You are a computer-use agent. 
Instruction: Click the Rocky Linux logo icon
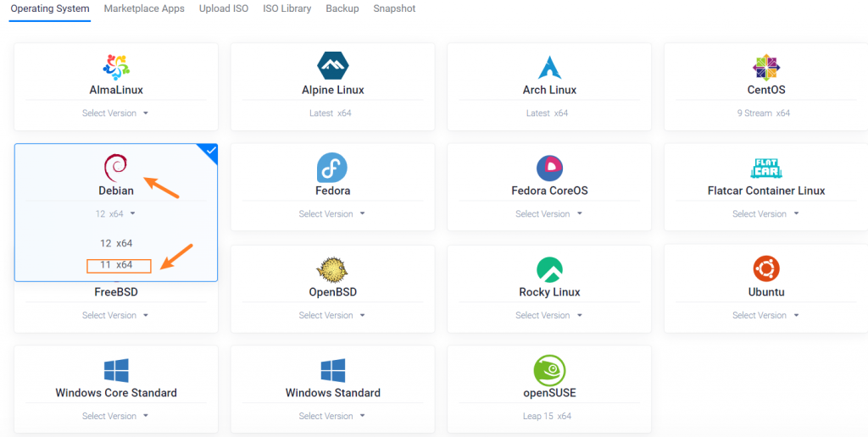tap(549, 269)
